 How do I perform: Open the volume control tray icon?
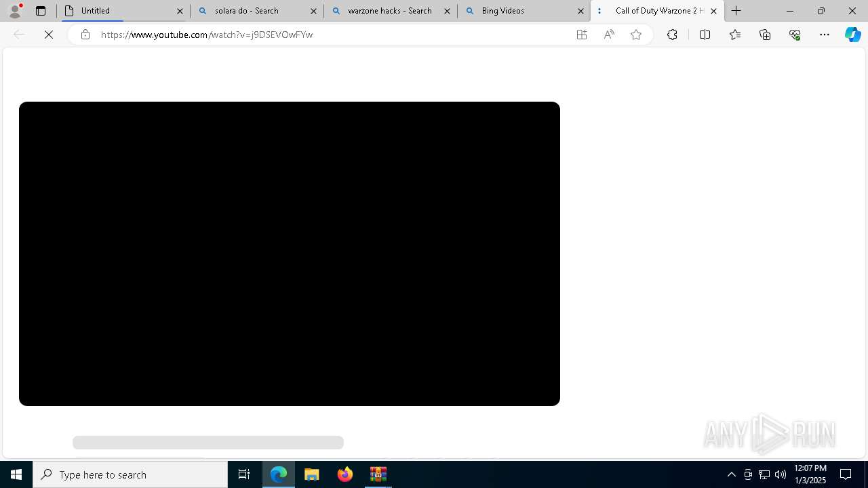[781, 474]
